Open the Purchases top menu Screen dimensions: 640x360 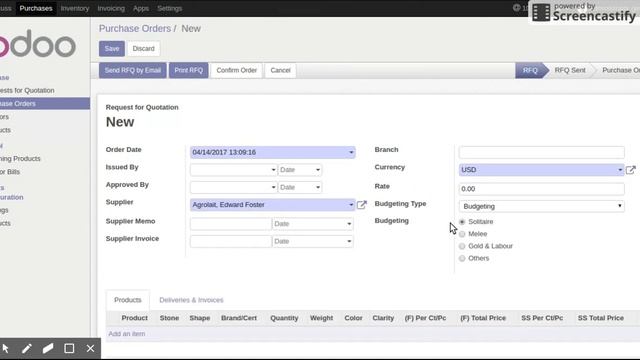36,8
